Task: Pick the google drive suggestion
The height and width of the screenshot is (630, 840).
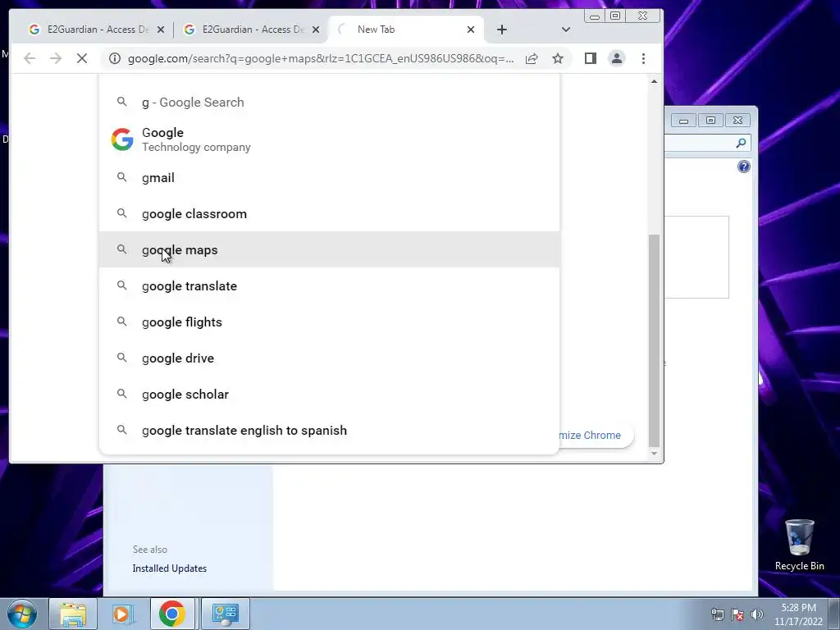Action: tap(330, 358)
